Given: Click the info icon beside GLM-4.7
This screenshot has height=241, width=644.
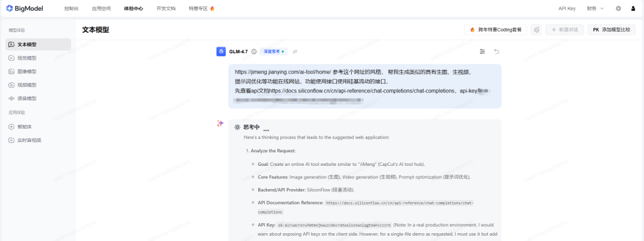Looking at the screenshot, I should click(254, 52).
